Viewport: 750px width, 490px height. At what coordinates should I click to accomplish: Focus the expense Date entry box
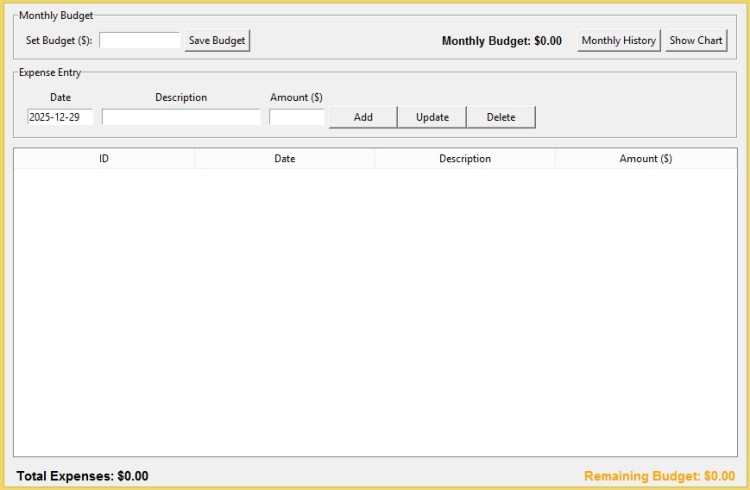pyautogui.click(x=60, y=117)
